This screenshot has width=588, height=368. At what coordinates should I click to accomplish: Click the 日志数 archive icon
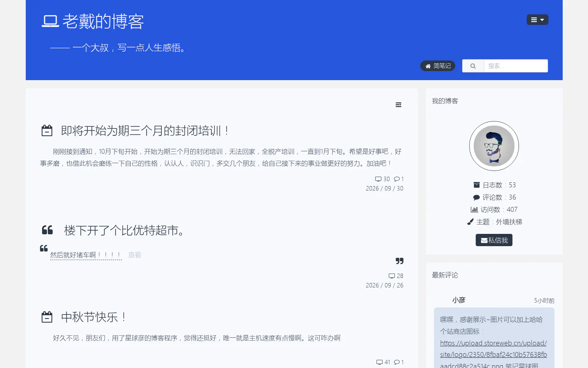click(x=476, y=185)
